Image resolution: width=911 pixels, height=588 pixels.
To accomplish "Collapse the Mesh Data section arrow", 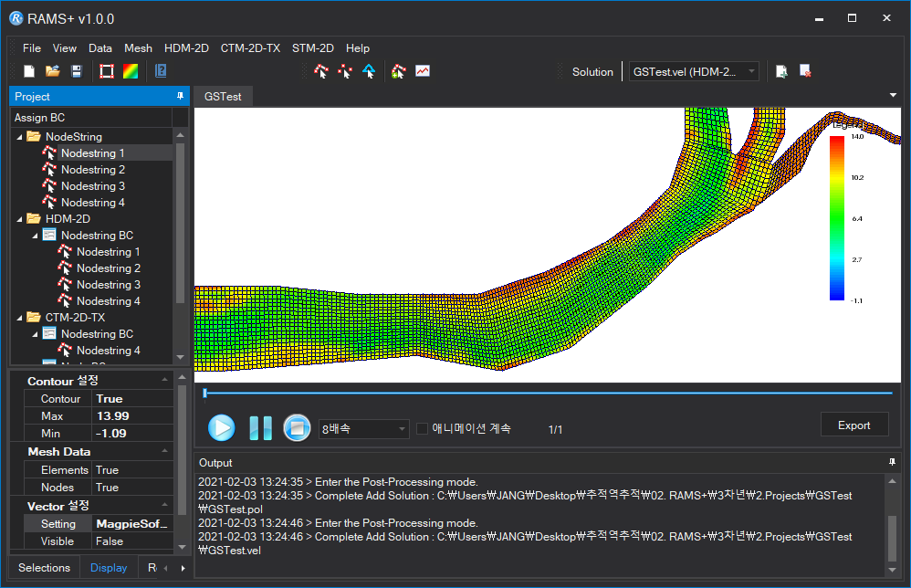I will pyautogui.click(x=165, y=451).
